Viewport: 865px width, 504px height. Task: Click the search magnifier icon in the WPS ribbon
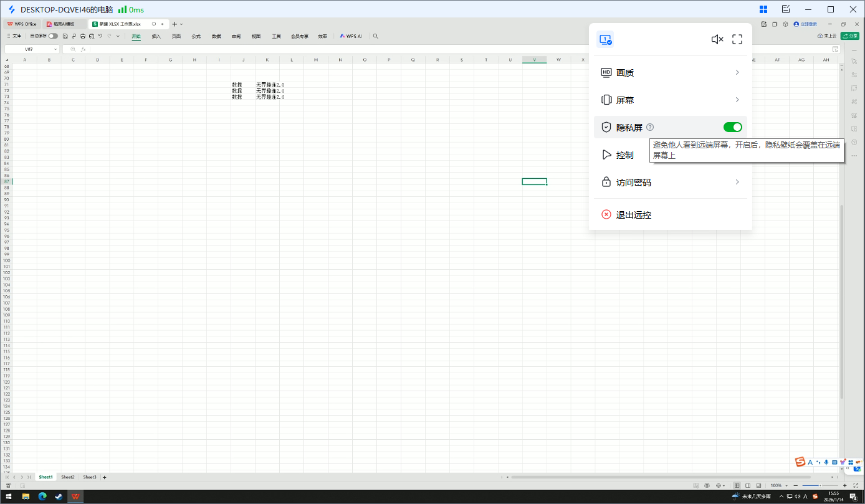click(376, 36)
